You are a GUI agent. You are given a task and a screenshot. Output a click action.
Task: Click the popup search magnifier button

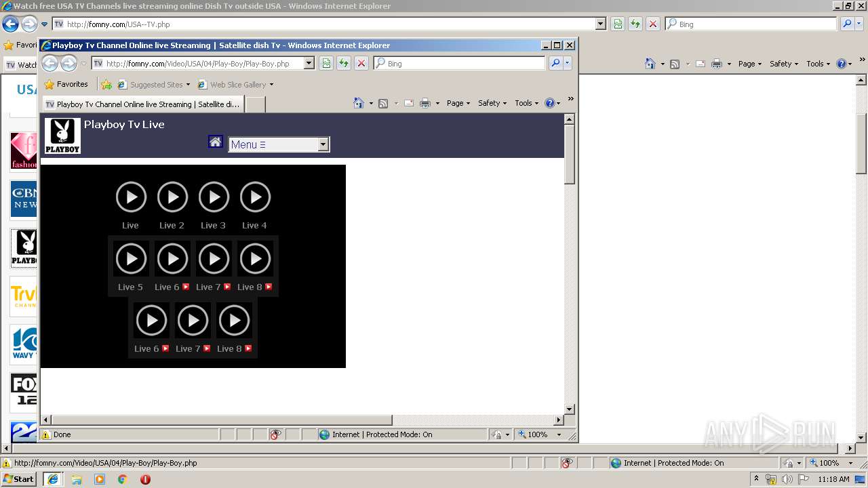[555, 64]
